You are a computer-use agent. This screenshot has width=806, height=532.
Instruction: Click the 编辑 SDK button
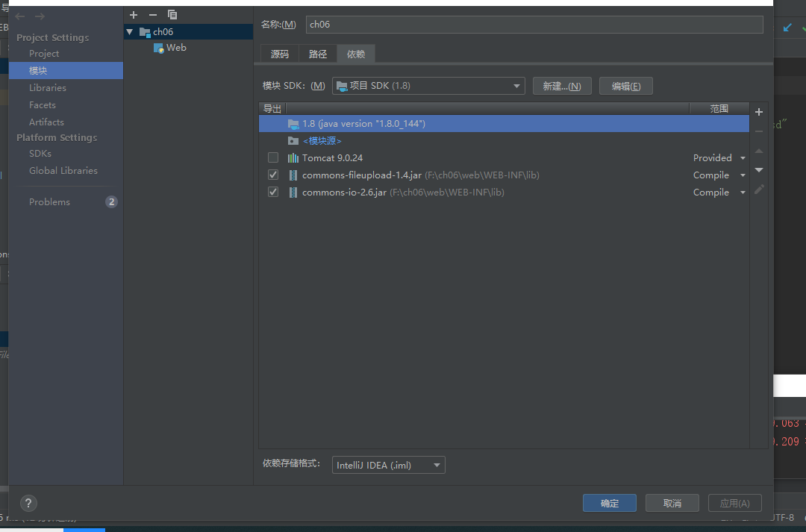(x=626, y=86)
